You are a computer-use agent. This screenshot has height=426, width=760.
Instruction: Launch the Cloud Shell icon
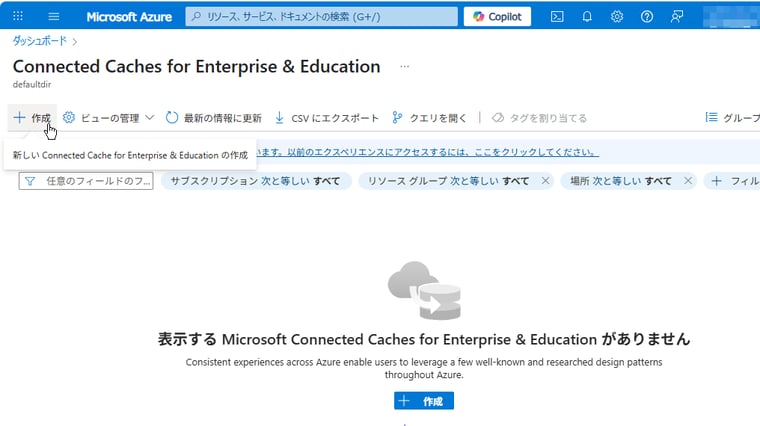coord(557,16)
